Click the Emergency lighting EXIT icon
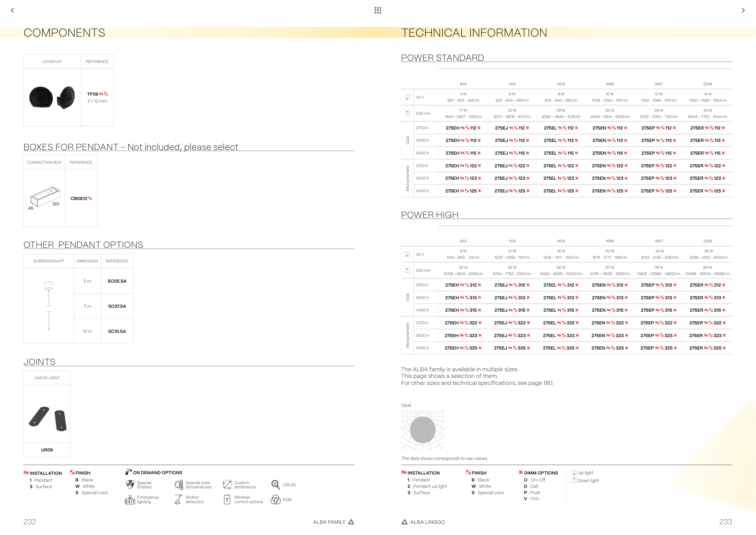Screen dimensions: 756x535 (130, 500)
